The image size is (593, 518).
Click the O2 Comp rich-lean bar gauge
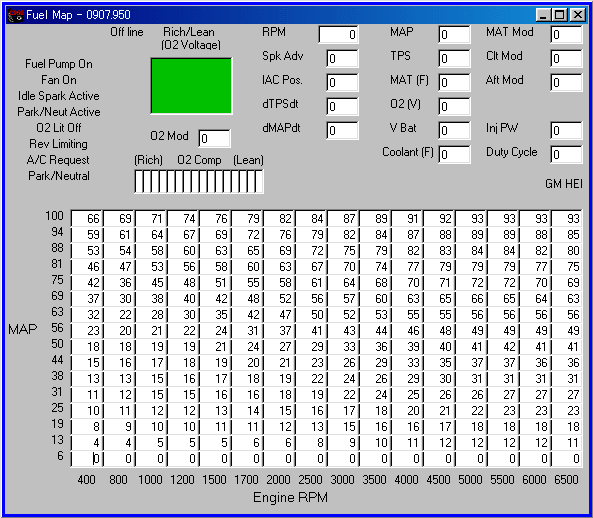click(x=199, y=181)
